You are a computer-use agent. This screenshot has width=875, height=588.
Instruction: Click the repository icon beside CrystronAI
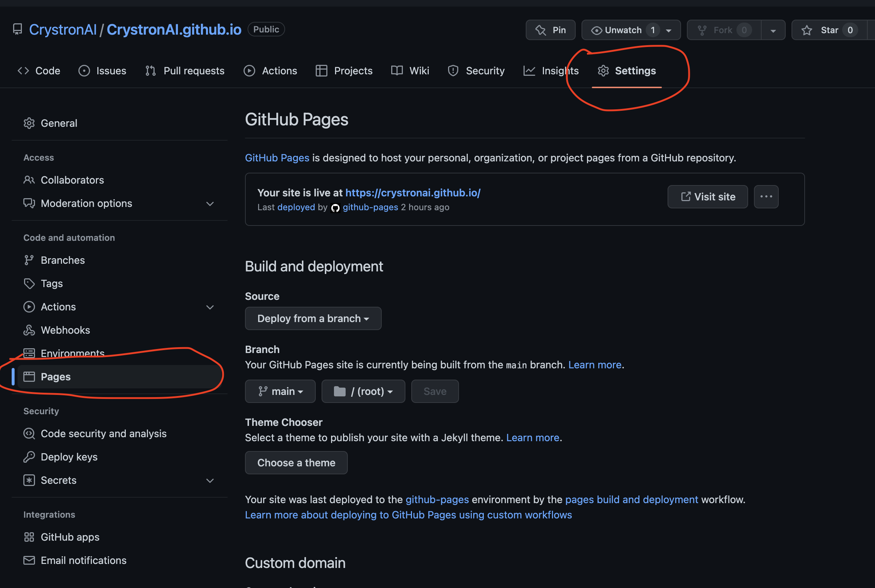click(17, 29)
